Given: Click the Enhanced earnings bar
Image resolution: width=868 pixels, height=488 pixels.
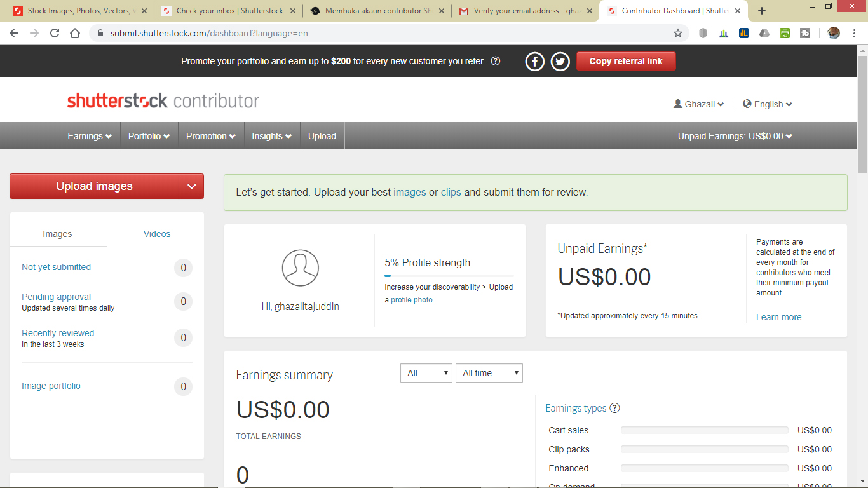Looking at the screenshot, I should coord(704,469).
